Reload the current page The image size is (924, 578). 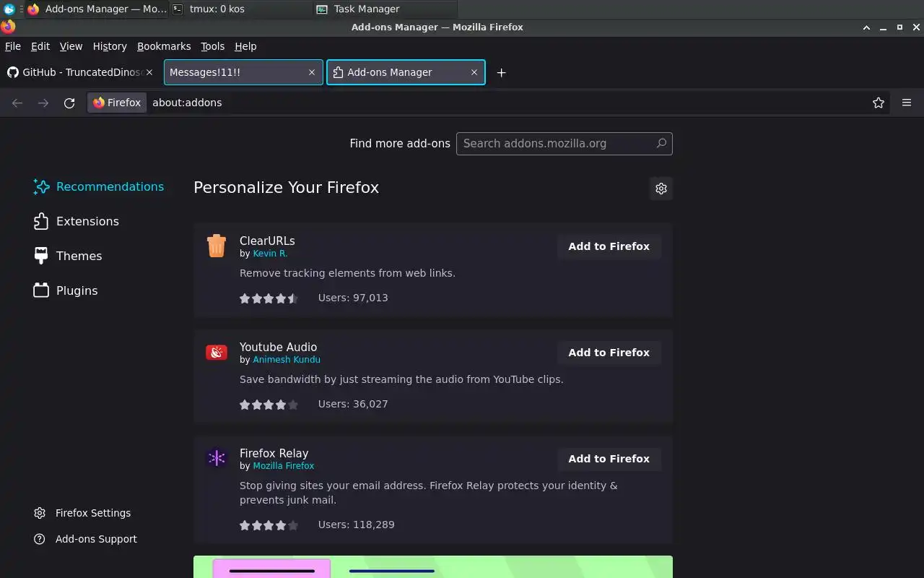(x=69, y=103)
